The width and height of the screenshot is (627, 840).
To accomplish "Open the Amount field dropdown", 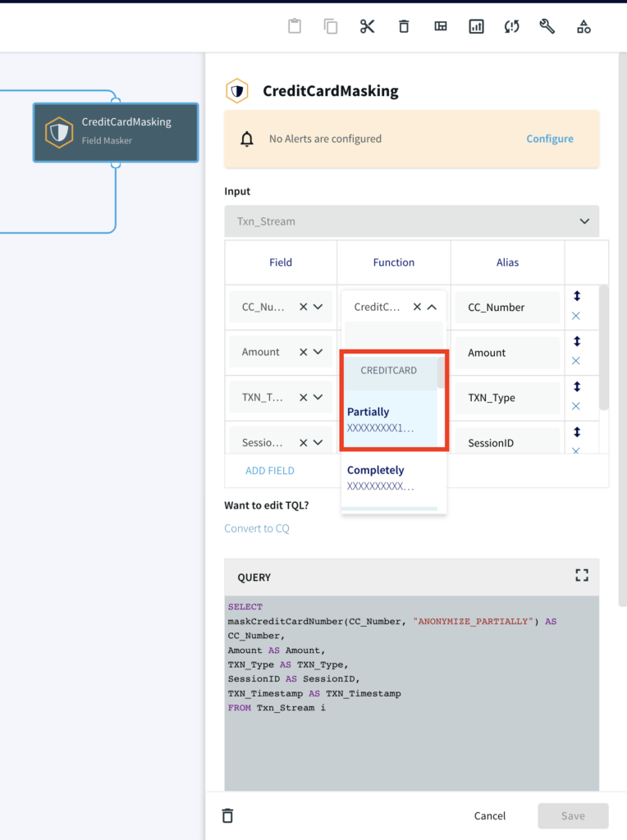I will click(x=318, y=352).
